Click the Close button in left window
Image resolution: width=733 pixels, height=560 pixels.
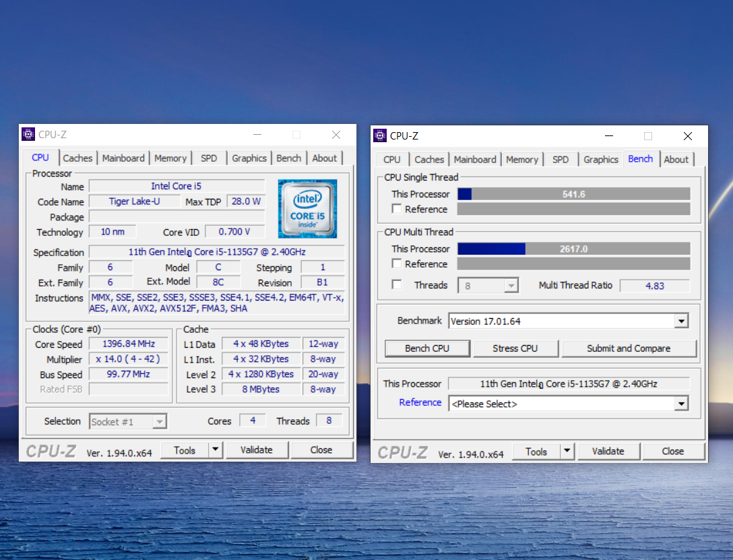[x=321, y=449]
